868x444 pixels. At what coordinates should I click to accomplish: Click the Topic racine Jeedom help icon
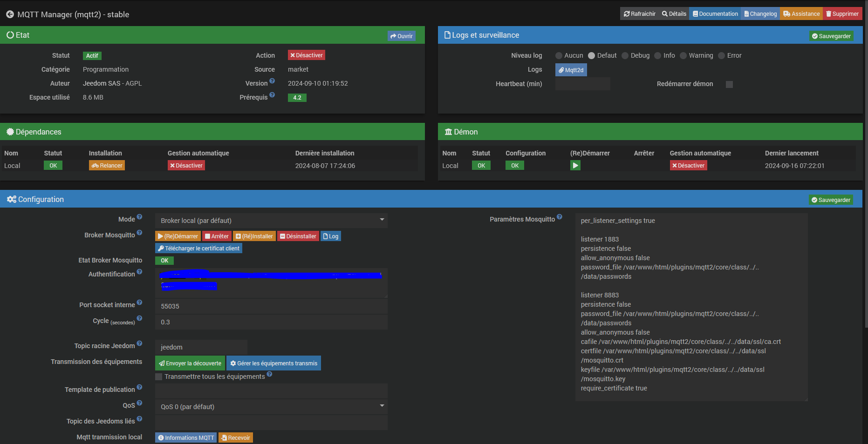139,343
